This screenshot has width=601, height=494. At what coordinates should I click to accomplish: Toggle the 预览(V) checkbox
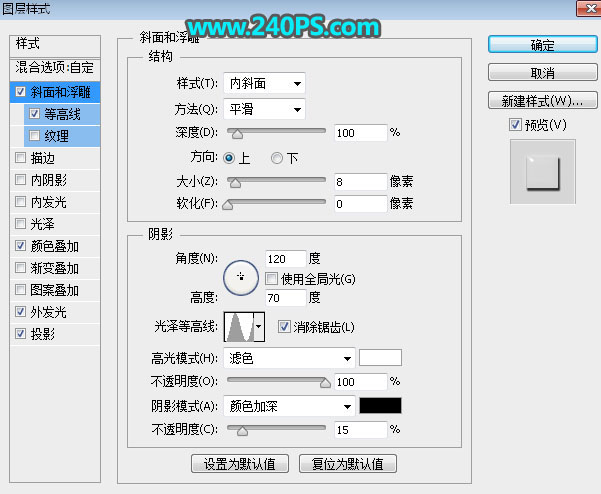click(x=516, y=125)
